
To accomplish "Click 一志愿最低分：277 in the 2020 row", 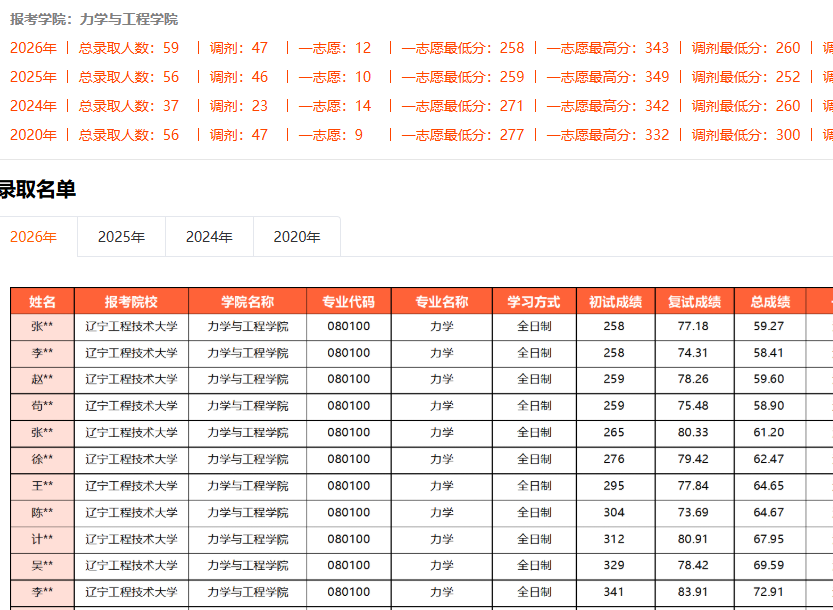I will [x=463, y=135].
